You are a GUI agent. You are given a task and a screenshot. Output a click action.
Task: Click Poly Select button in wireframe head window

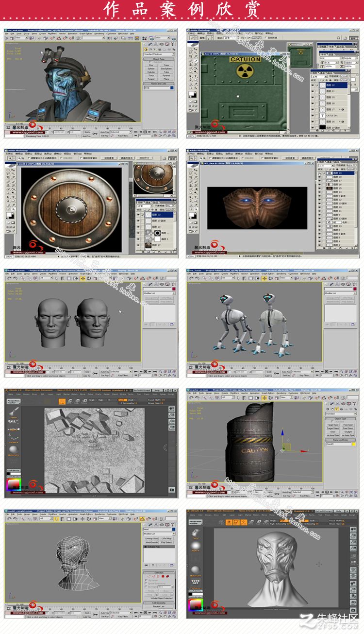point(166,542)
